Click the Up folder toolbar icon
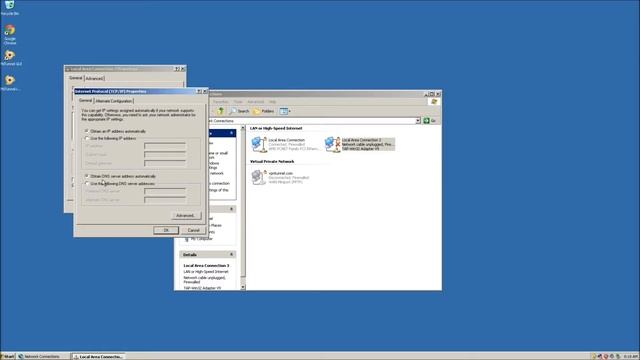Image resolution: width=640 pixels, height=360 pixels. tap(220, 111)
